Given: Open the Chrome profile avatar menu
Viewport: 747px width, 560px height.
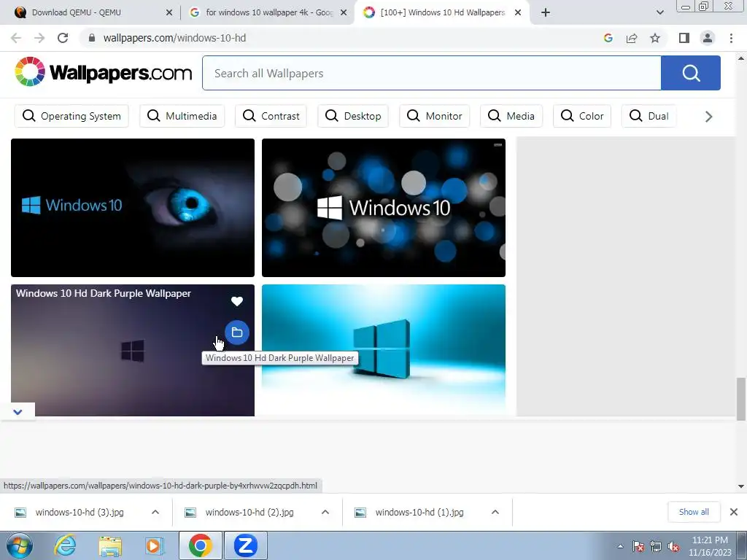Looking at the screenshot, I should point(708,38).
